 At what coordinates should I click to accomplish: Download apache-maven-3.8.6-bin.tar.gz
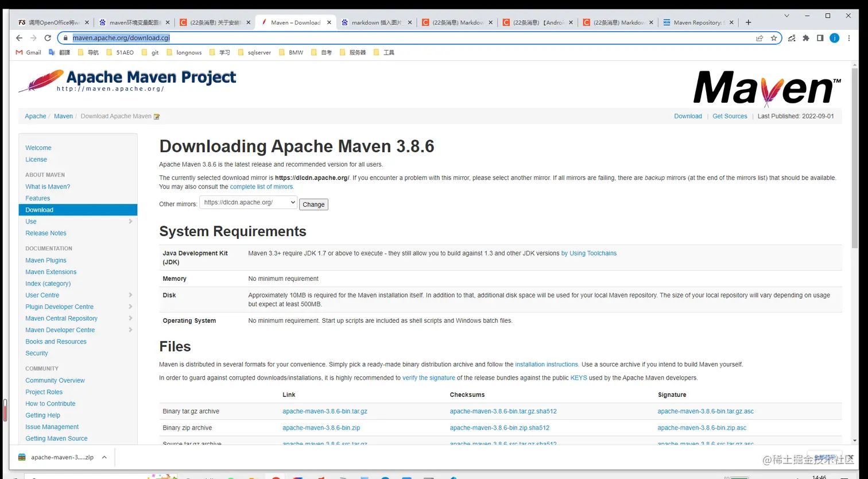coord(324,411)
